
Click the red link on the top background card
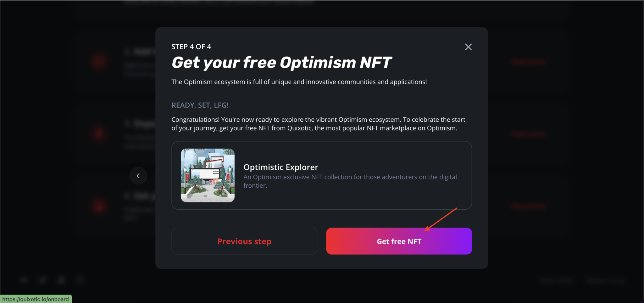click(528, 62)
